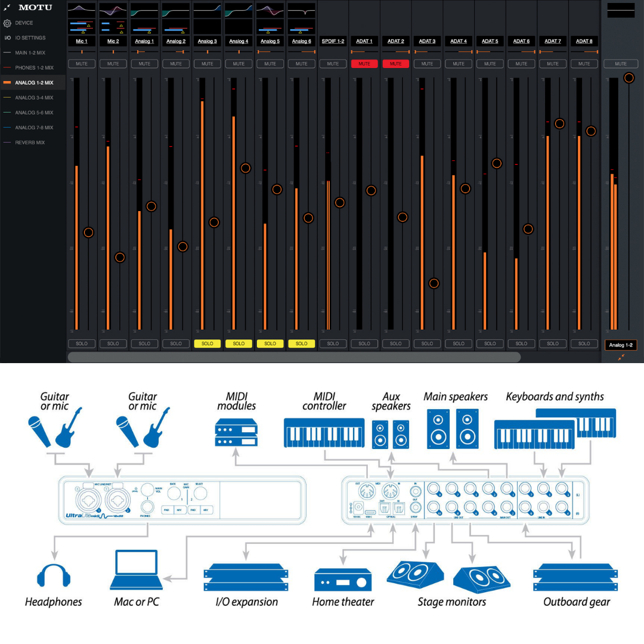Click the Analog 4 fader knob
Image resolution: width=644 pixels, height=644 pixels.
(x=246, y=168)
